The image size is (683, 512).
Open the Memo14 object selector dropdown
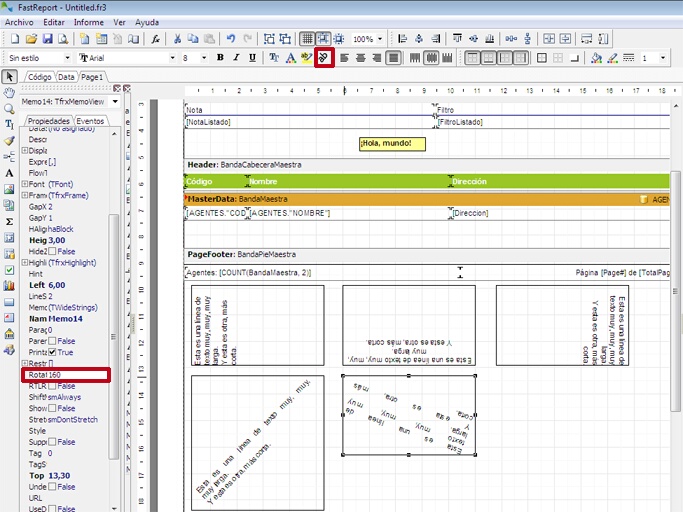pos(114,101)
